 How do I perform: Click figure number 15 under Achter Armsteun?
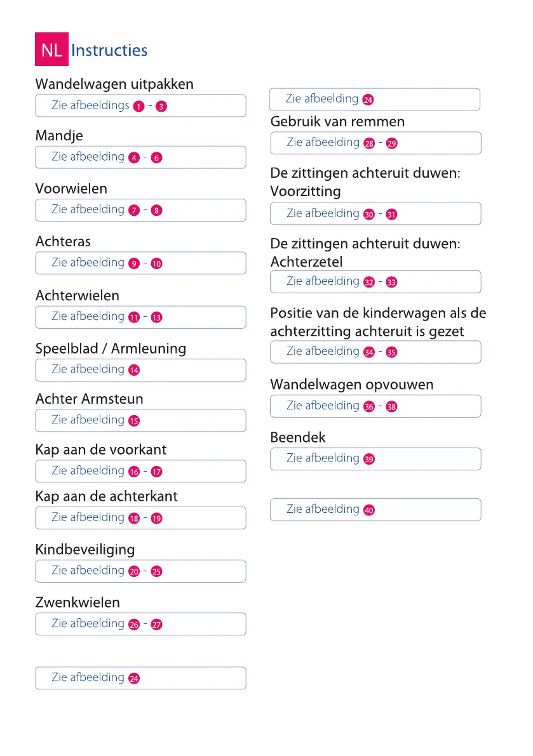coord(133,421)
